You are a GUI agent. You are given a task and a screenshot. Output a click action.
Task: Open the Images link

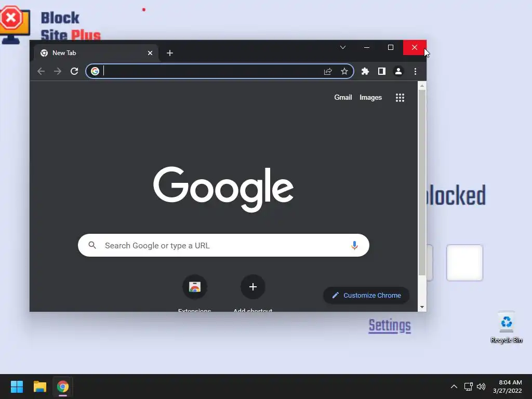coord(370,97)
